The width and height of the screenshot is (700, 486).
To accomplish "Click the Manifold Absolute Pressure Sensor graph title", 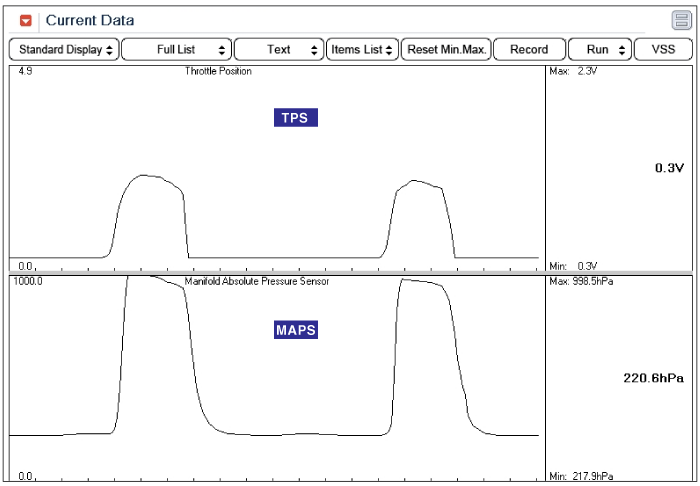I will pyautogui.click(x=257, y=282).
